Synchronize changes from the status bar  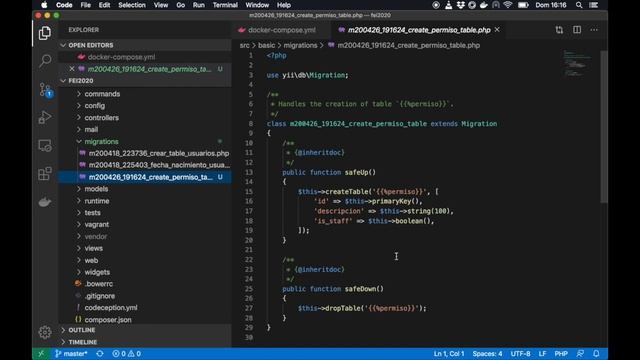coord(100,354)
